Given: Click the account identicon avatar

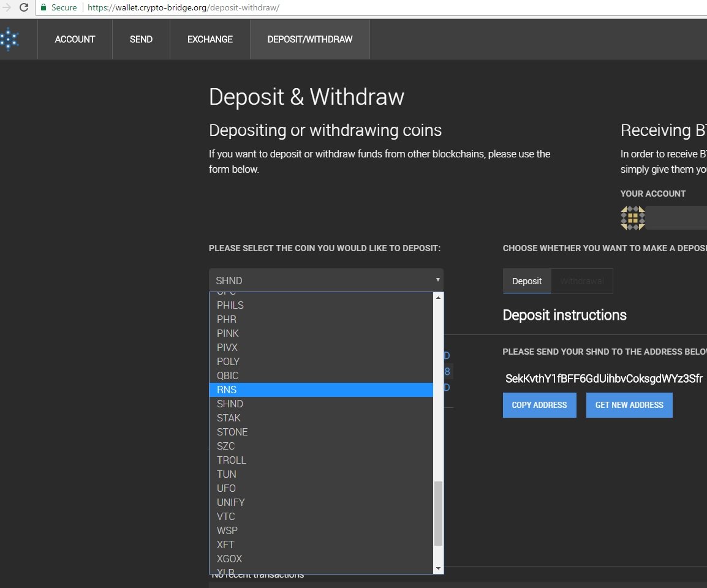Looking at the screenshot, I should (x=633, y=218).
